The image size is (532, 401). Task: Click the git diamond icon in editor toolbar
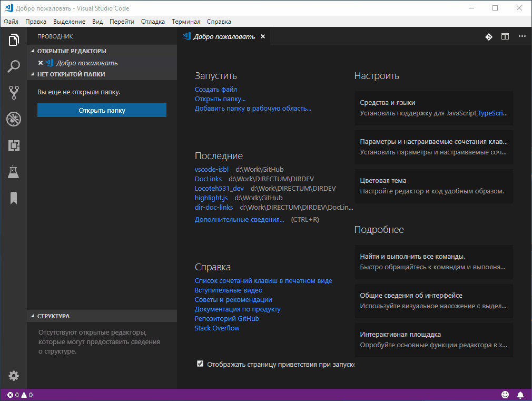click(x=489, y=37)
